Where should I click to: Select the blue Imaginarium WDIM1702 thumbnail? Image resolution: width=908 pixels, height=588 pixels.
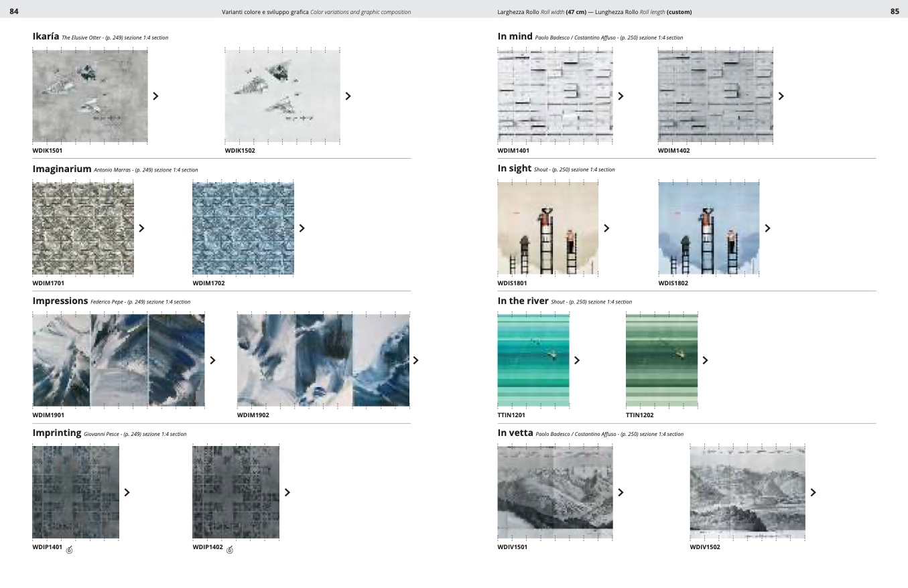[243, 228]
